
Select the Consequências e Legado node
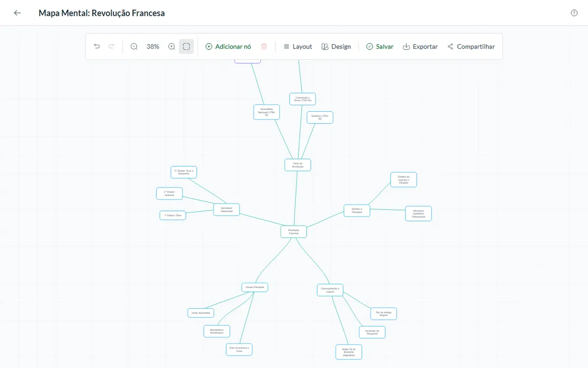(x=330, y=290)
